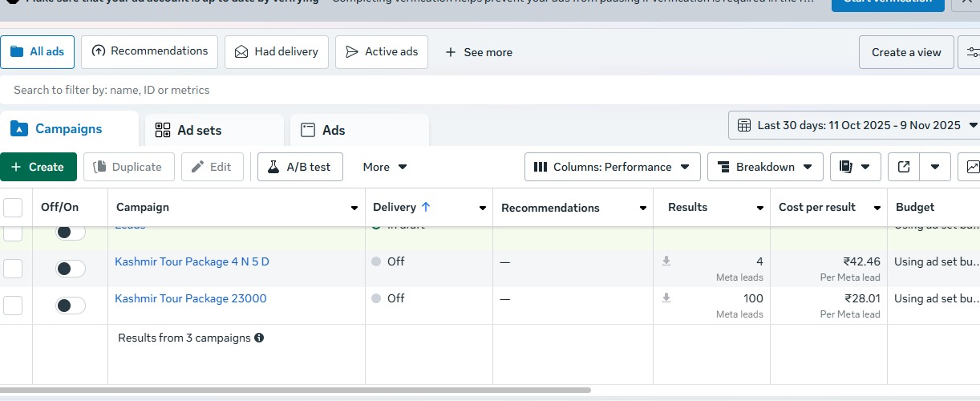Enable the Kashmir Tour Package 23000 campaign switch
Viewport: 980px width, 401px height.
coord(71,306)
